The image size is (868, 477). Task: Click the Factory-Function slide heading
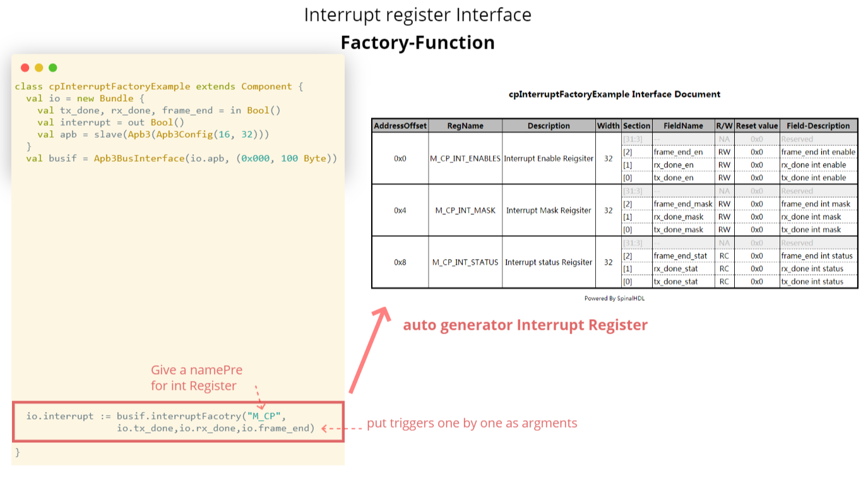coord(417,42)
